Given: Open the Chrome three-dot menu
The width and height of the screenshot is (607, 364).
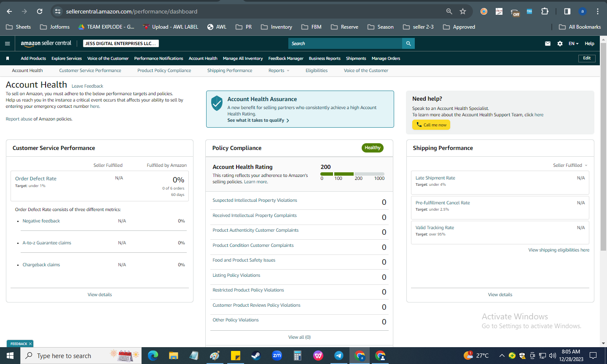Looking at the screenshot, I should 598,11.
